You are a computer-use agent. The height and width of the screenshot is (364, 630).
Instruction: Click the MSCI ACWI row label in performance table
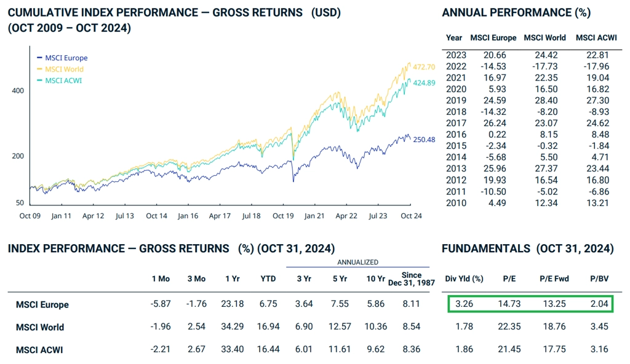point(39,350)
